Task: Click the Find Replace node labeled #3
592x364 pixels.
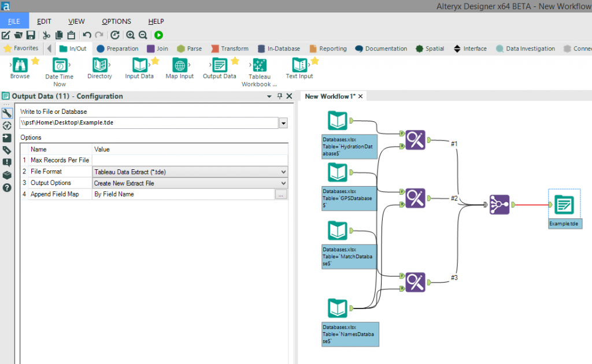Action: coord(415,282)
